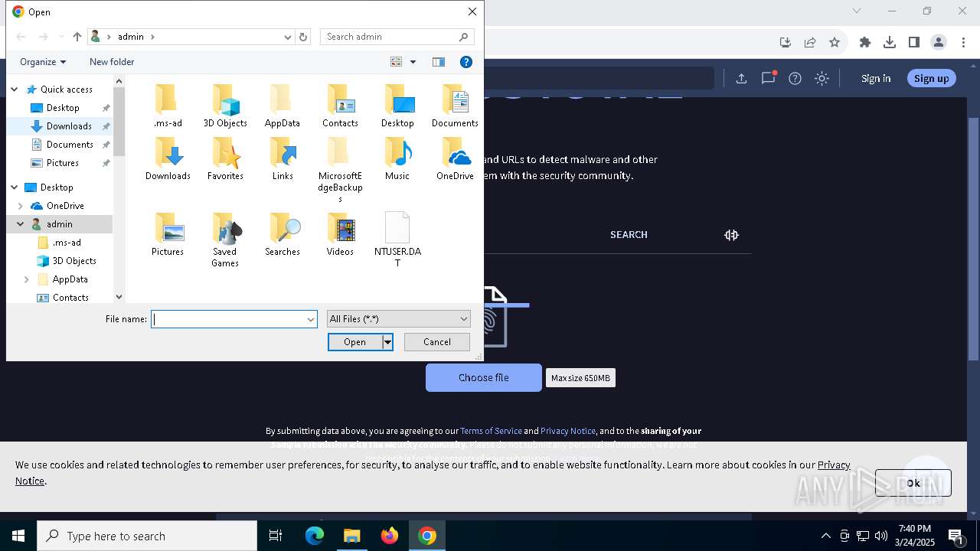
Task: Select Documents in Quick access
Action: coord(70,145)
